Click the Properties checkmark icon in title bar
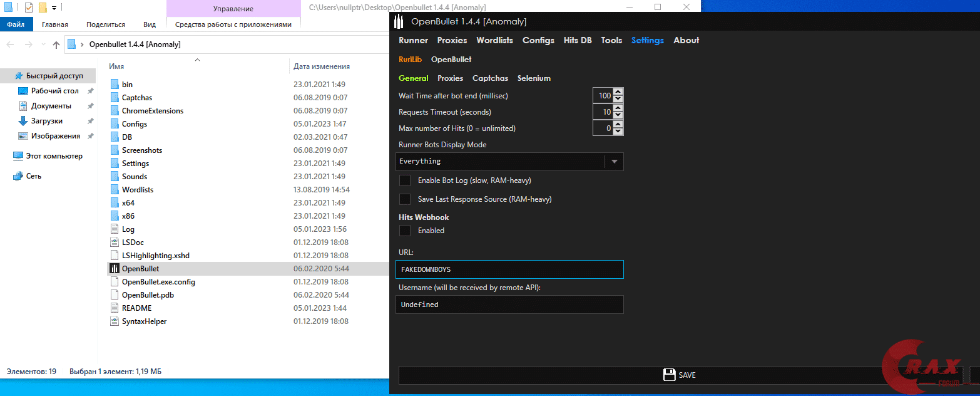Image resolution: width=980 pixels, height=396 pixels. coord(29,8)
